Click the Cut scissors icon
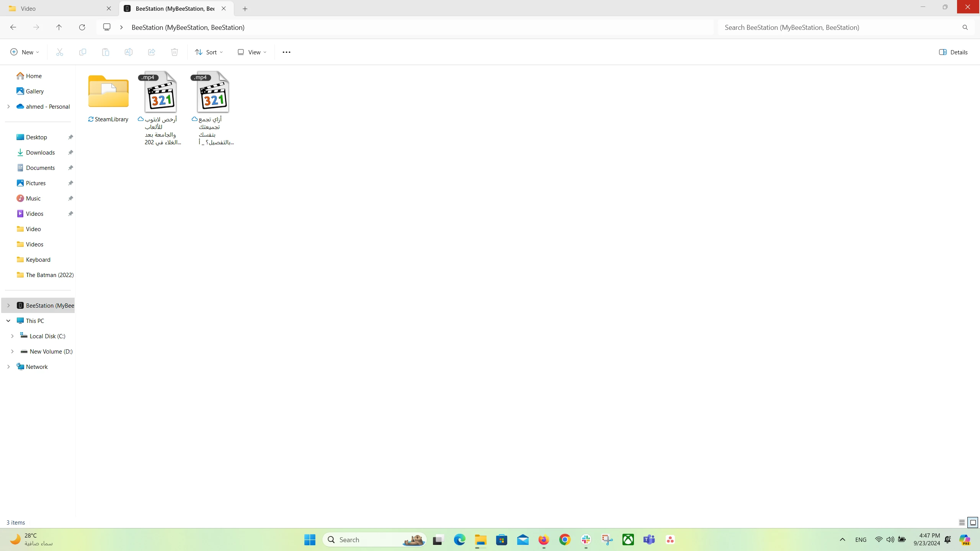 click(59, 52)
